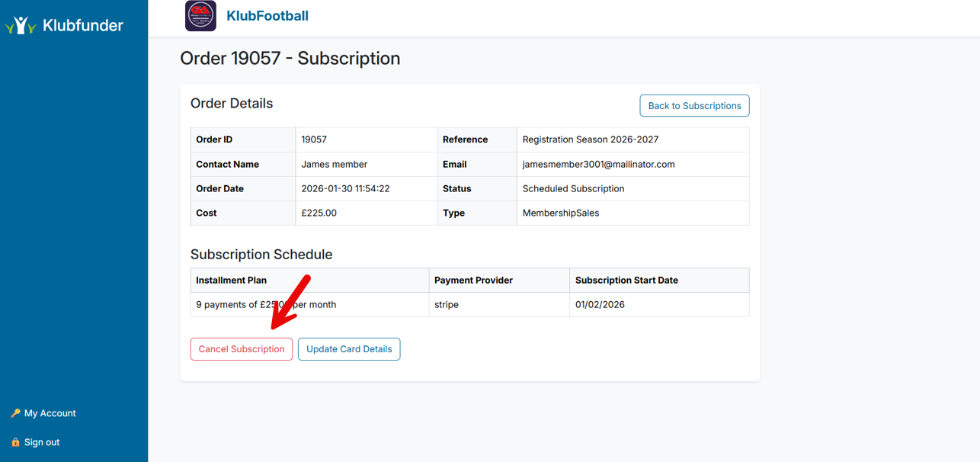The image size is (980, 462).
Task: Click the Klubfunder figure logo icon
Action: pyautogui.click(x=21, y=25)
